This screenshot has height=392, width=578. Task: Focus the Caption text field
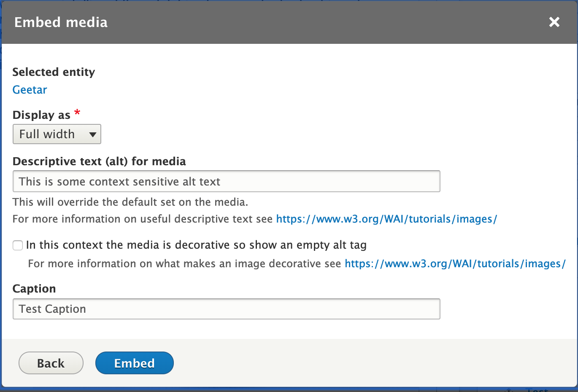(x=226, y=309)
